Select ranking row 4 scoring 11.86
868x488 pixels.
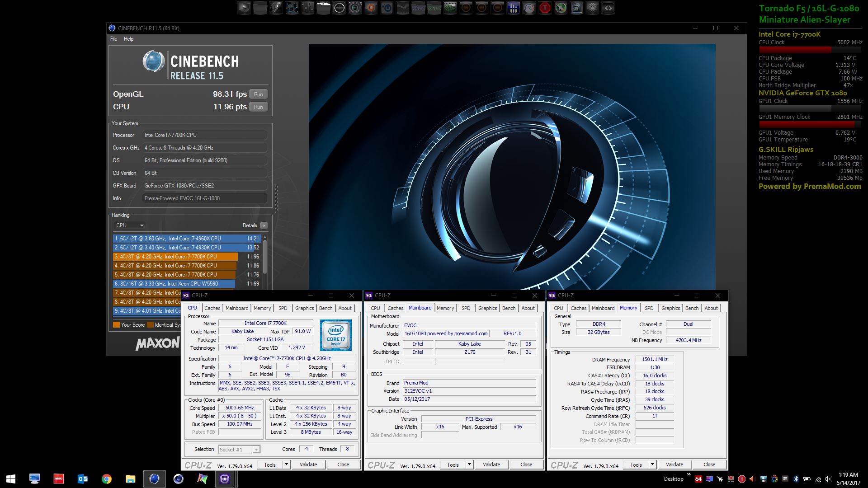(187, 266)
